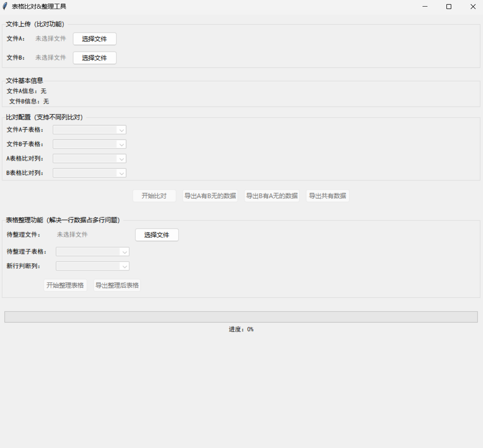Viewport: 483px width, 448px height.
Task: Close the 表格比对&整理工具 window
Action: tap(473, 7)
